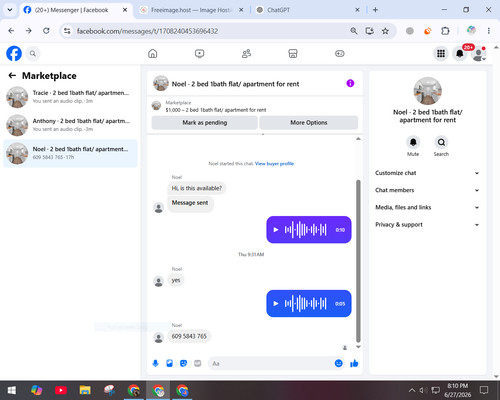The height and width of the screenshot is (400, 500).
Task: Seek in the 0:05 clip waveform
Action: click(x=305, y=303)
